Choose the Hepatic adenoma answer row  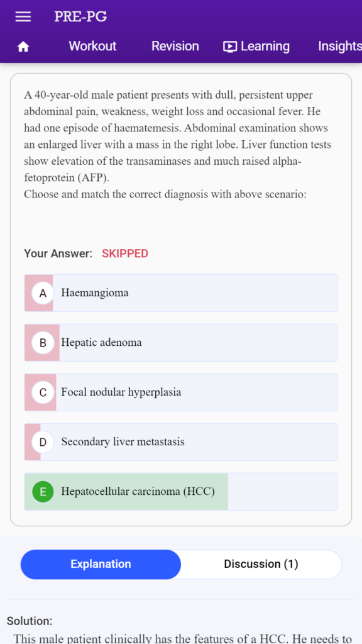pos(181,343)
